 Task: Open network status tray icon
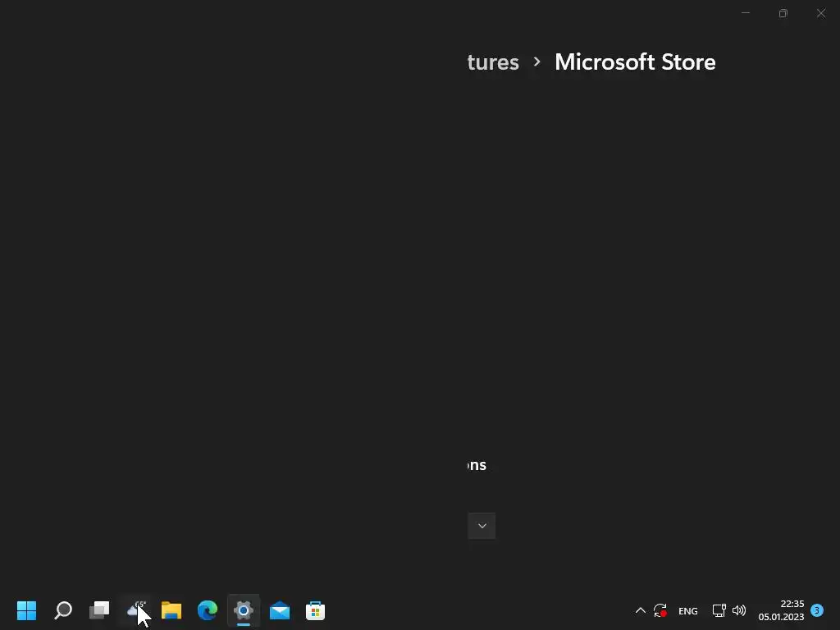pos(719,610)
